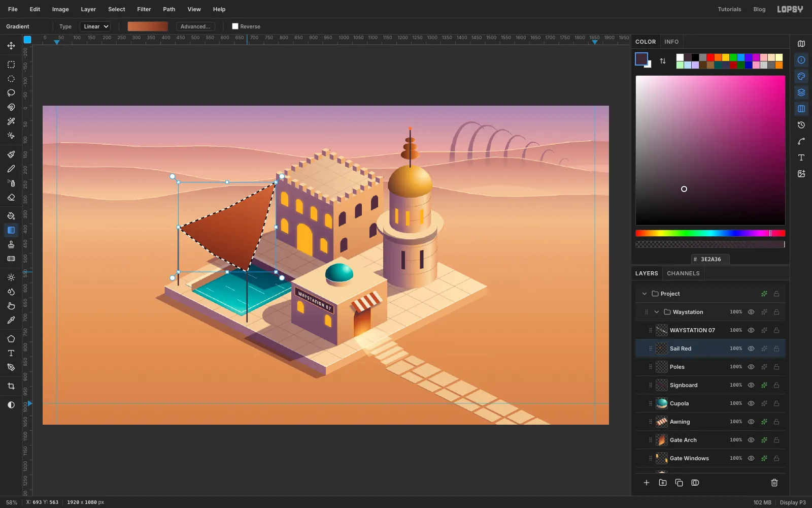Image resolution: width=812 pixels, height=508 pixels.
Task: Select the Gradient tool
Action: [11, 230]
